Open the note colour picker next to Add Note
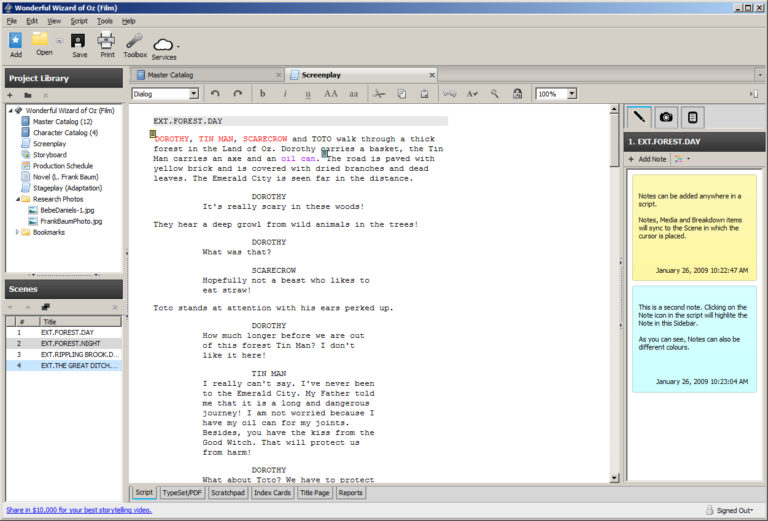Image resolution: width=768 pixels, height=521 pixels. 683,159
